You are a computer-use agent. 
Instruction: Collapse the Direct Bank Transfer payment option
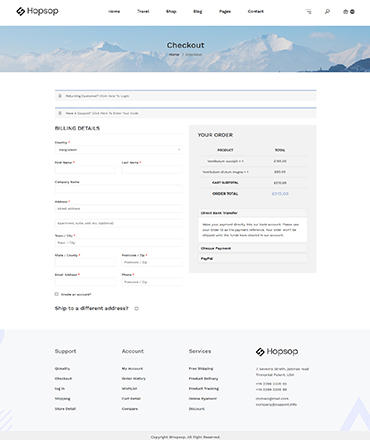pyautogui.click(x=253, y=213)
